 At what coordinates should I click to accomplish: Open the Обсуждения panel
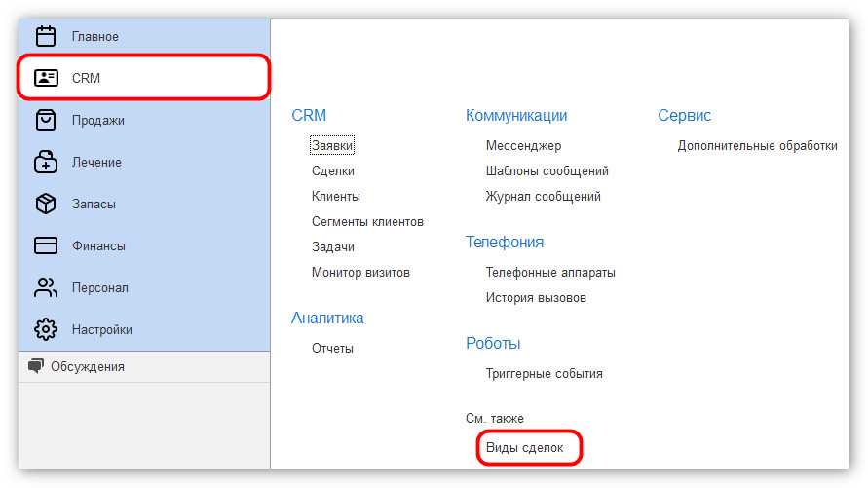click(x=87, y=367)
